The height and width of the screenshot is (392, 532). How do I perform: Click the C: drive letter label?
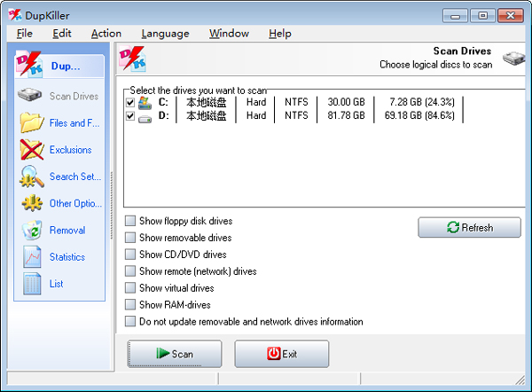[x=163, y=102]
